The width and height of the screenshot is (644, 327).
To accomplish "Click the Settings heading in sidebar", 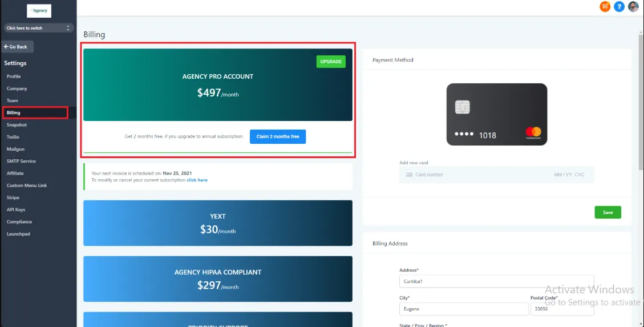I will coord(15,63).
